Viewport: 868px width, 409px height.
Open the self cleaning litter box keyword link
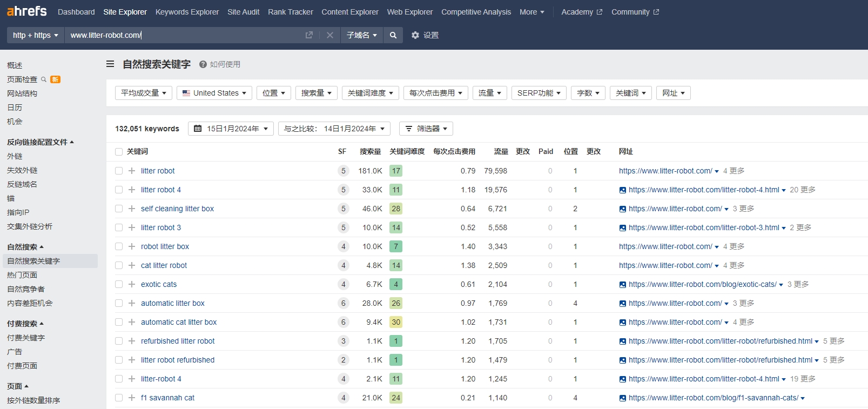tap(177, 209)
